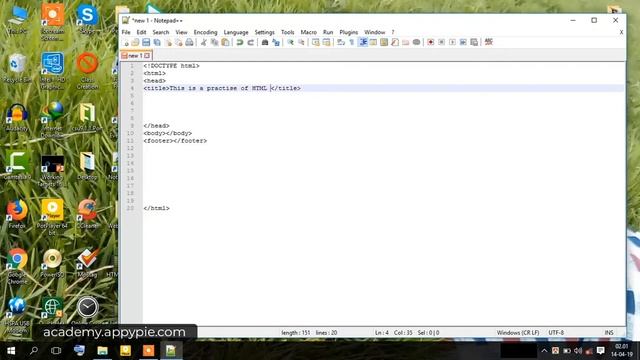Open the User Defined Language icon
Image resolution: width=640 pixels, height=360 pixels.
(373, 42)
